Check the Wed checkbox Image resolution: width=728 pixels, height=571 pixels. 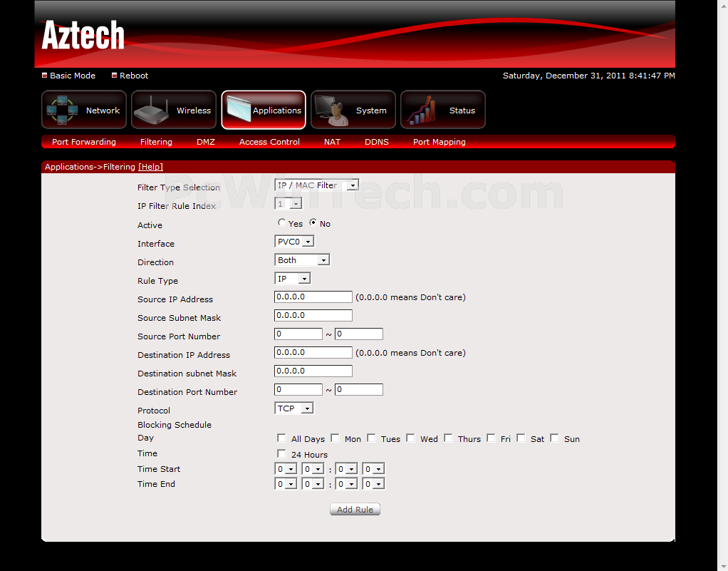pos(410,438)
